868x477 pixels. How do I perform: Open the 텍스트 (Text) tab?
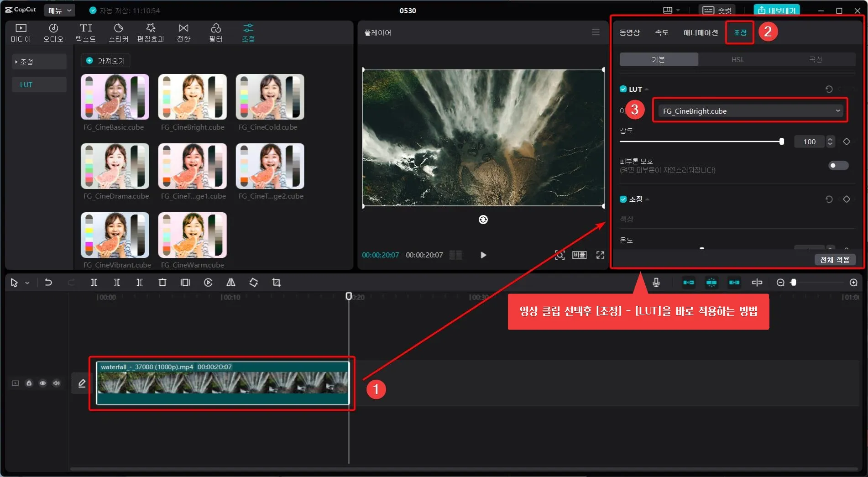click(x=86, y=33)
